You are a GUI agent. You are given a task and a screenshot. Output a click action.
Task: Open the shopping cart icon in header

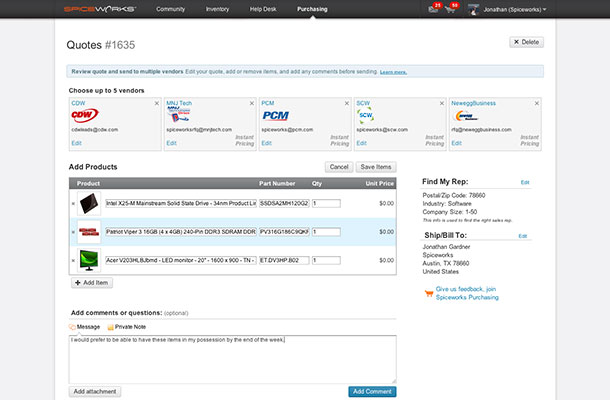pyautogui.click(x=450, y=9)
